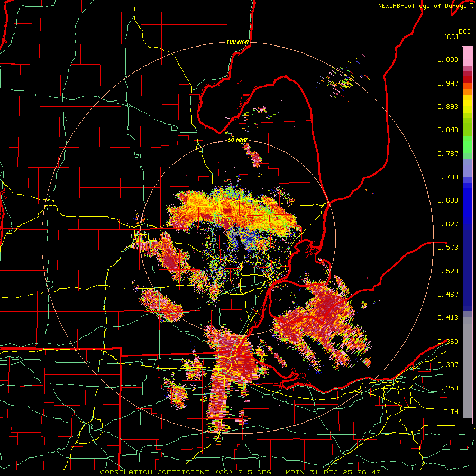
Task: Click the 0.467 scale value
Action: pos(448,295)
